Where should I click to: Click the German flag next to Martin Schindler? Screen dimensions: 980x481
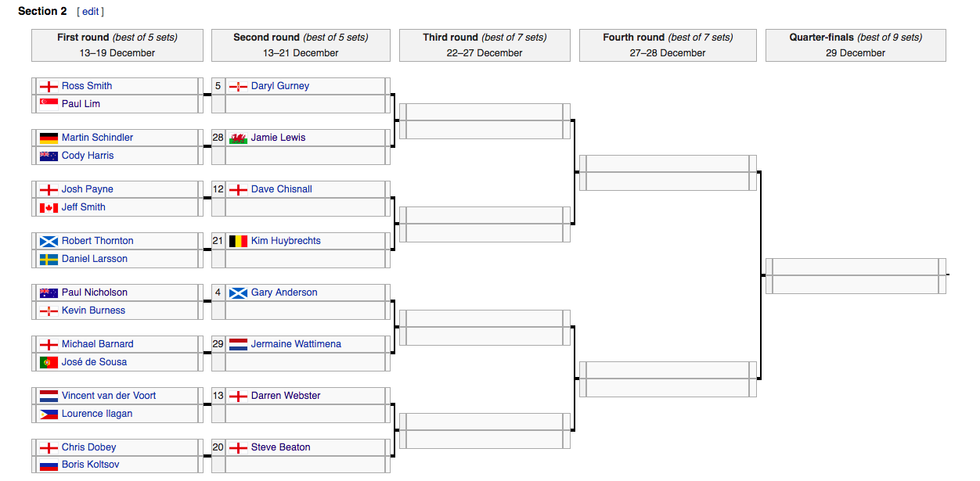49,138
